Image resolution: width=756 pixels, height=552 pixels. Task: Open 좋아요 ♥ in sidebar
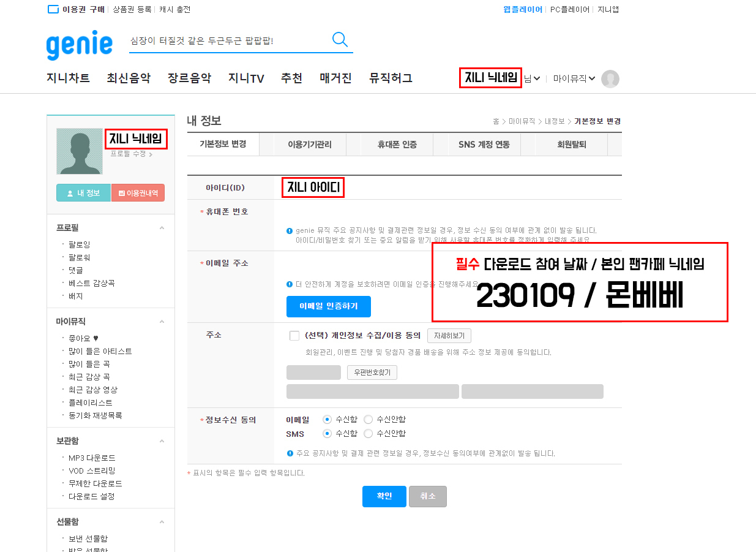84,338
